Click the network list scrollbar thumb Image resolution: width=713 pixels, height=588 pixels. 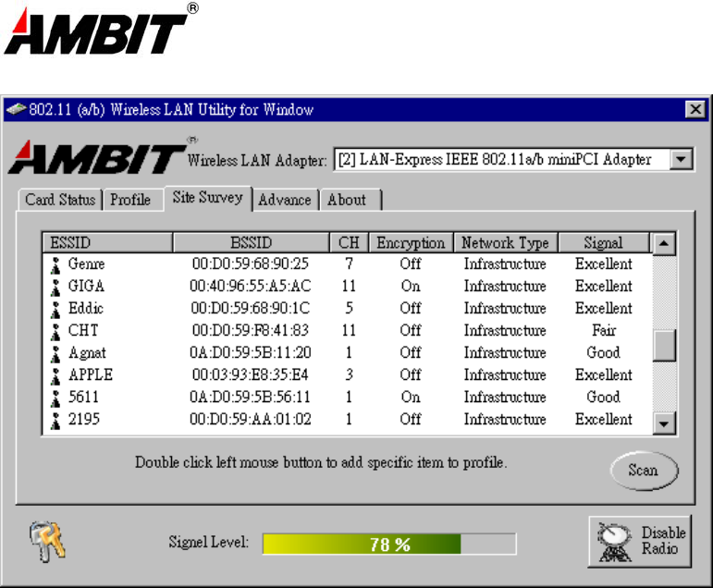664,345
